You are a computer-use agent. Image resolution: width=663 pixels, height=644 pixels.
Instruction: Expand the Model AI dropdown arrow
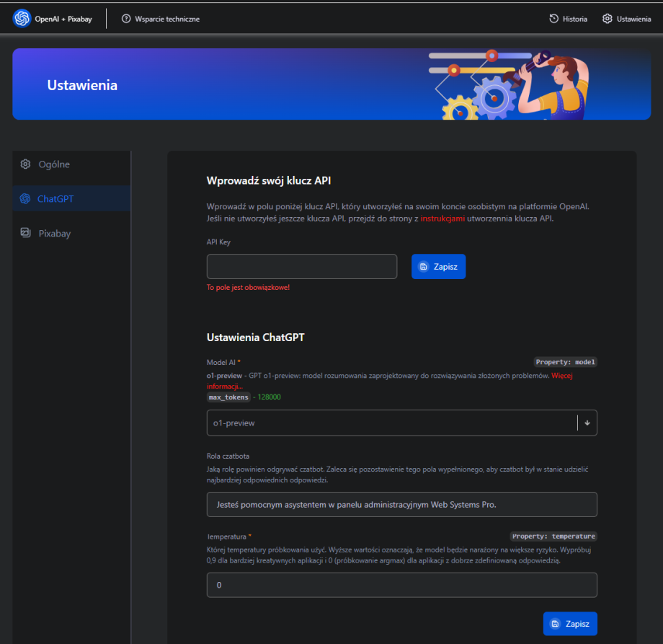point(587,423)
